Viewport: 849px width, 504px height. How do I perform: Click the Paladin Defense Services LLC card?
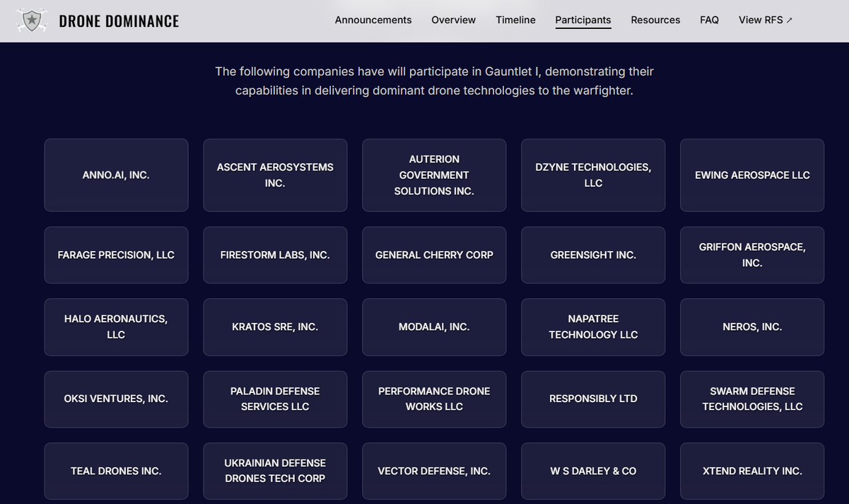(275, 399)
